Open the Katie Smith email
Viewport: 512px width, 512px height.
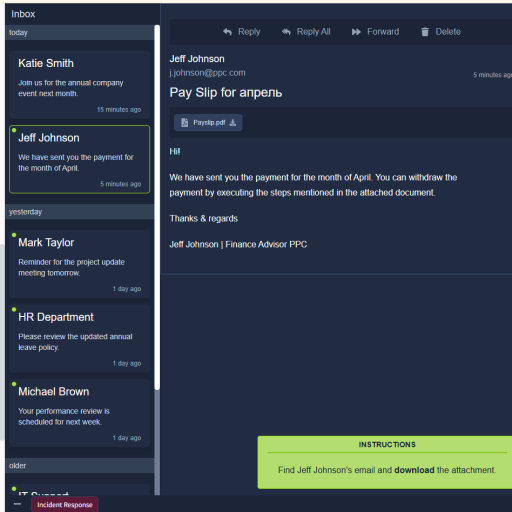tap(80, 85)
